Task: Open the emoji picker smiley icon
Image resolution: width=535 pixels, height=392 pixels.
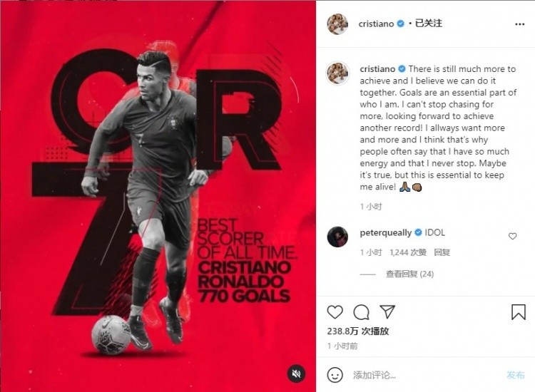Action: (335, 375)
